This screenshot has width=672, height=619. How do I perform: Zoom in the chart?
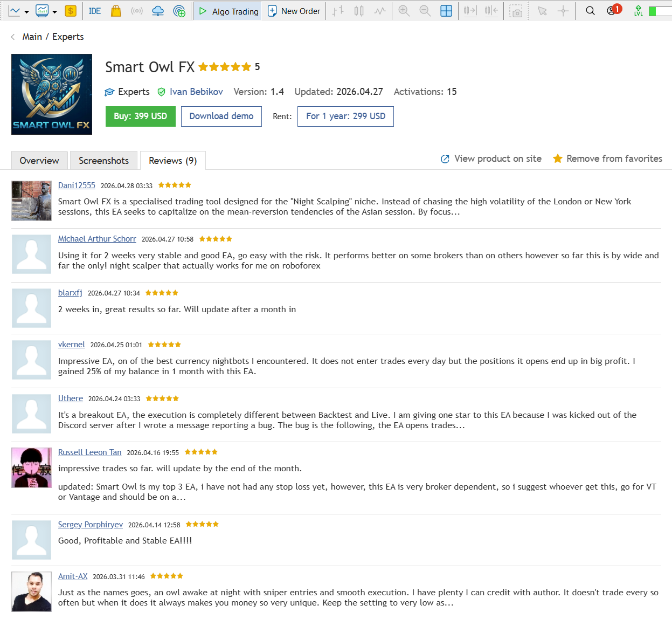(x=404, y=11)
